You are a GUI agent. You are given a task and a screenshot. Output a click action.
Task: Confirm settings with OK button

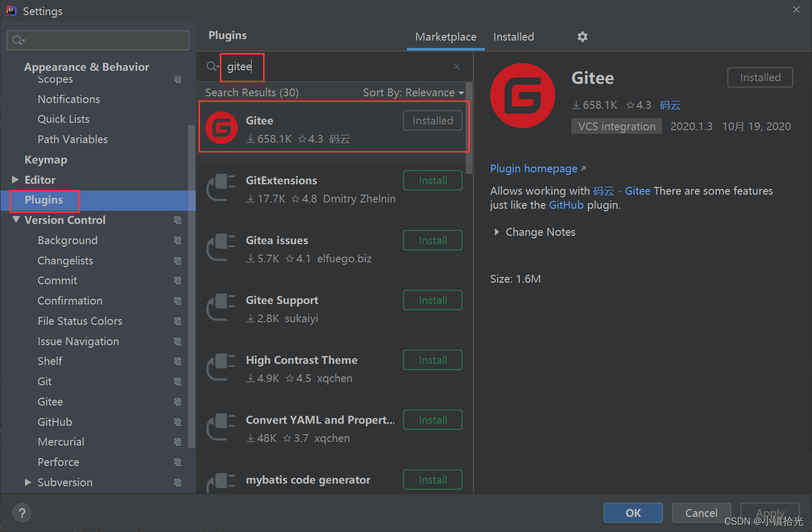point(633,513)
